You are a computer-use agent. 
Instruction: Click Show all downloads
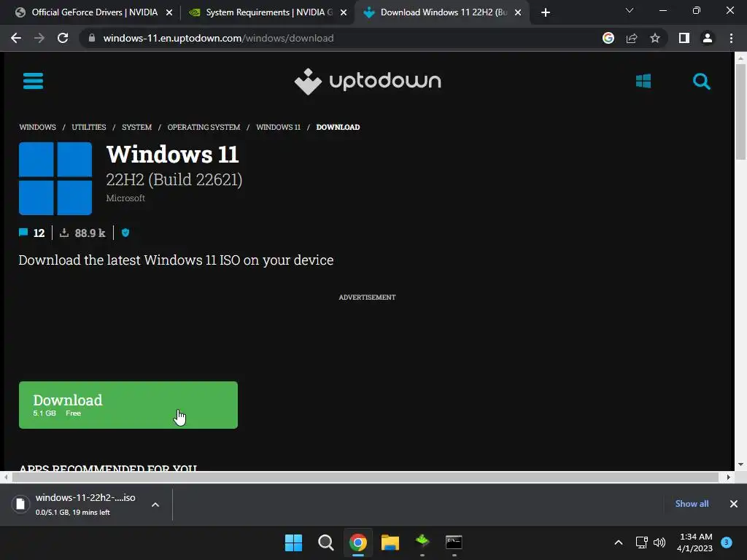(x=692, y=504)
